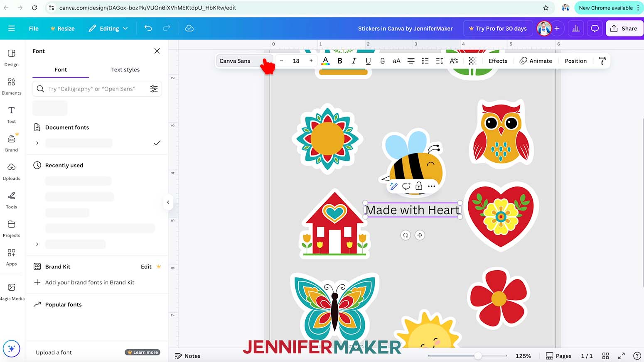Open the Canva Sans font dropdown
This screenshot has height=362, width=644.
tap(244, 61)
